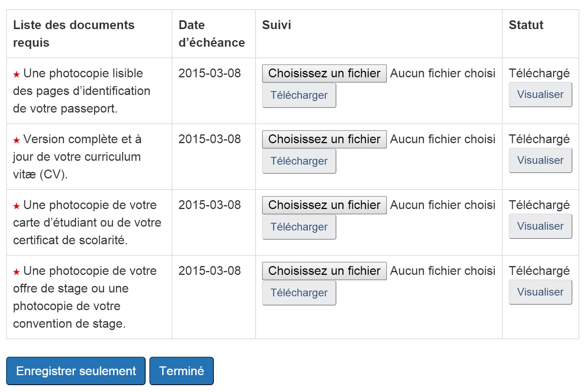Viewport: 585px width, 392px height.
Task: Click the red star beside CV requirement
Action: [16, 140]
